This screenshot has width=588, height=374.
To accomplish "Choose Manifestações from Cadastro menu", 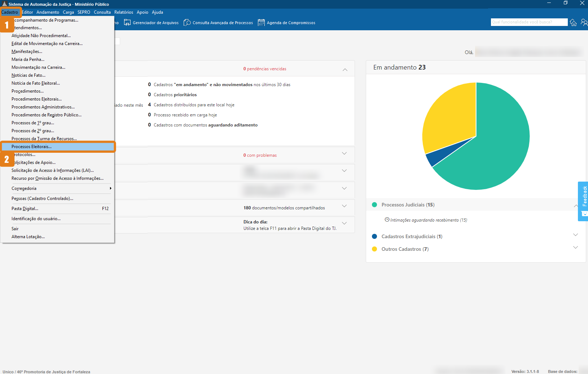I will 58,52.
